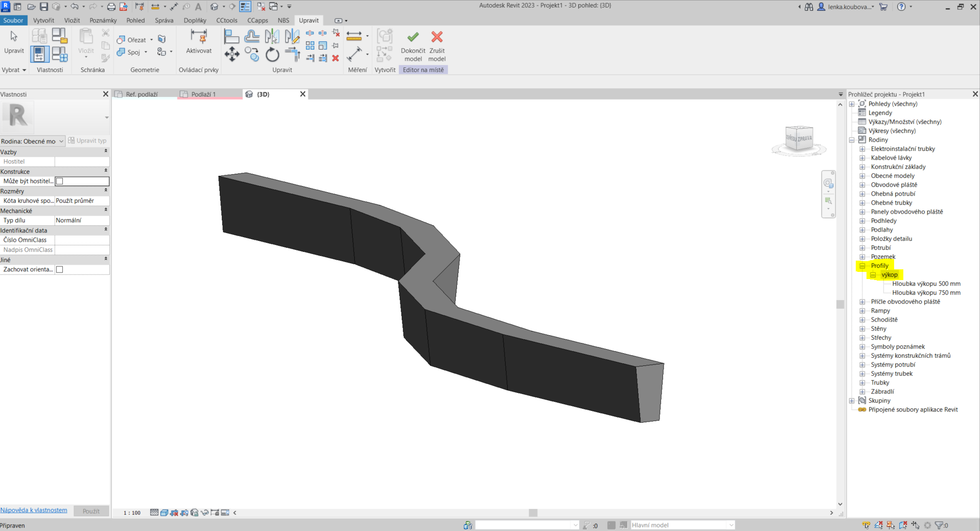Select the Offset tool icon
Image resolution: width=980 pixels, height=531 pixels.
[252, 36]
